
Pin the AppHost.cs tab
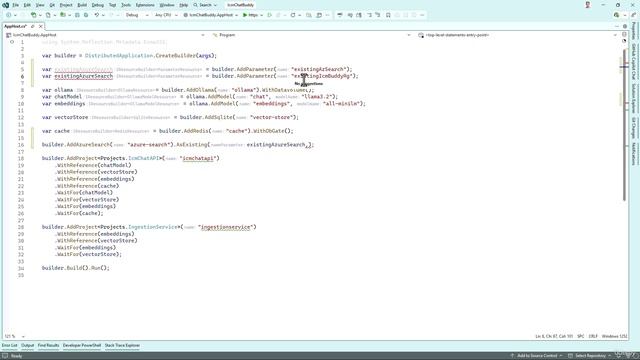coord(33,26)
